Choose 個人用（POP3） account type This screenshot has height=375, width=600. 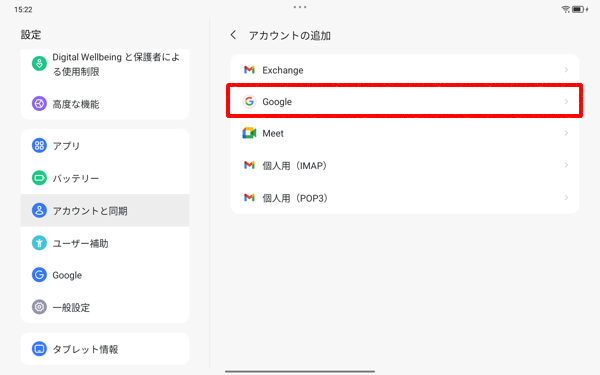click(x=405, y=197)
